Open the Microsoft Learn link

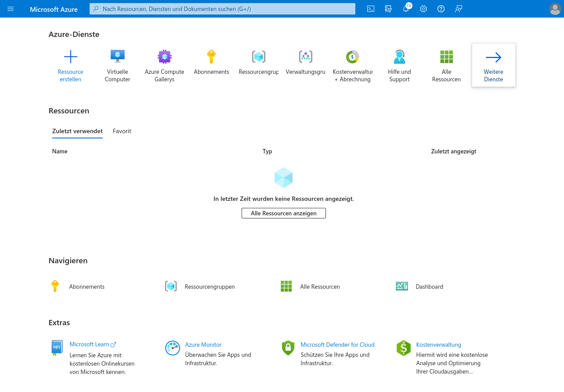89,345
